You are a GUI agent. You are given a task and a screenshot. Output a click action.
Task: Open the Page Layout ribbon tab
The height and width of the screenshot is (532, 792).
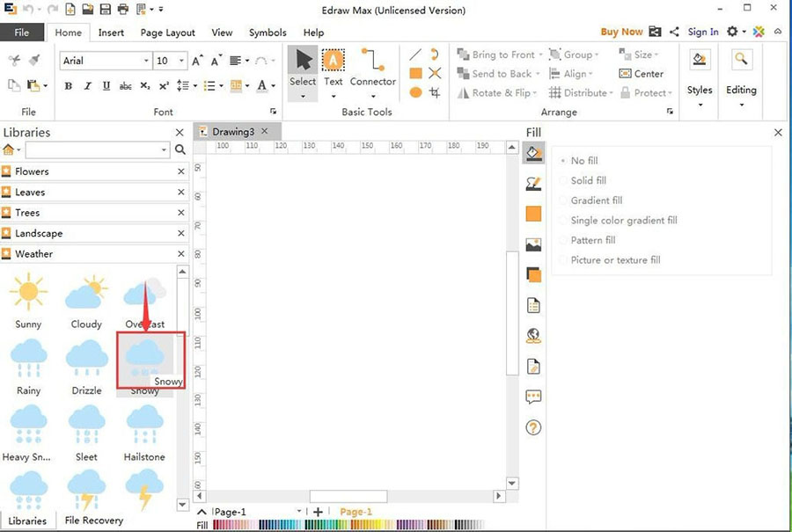click(x=168, y=33)
